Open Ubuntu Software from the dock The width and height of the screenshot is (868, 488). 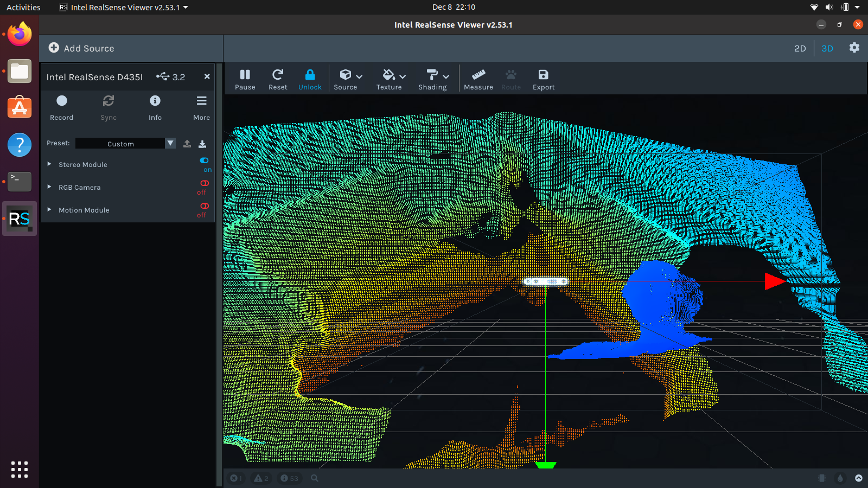[x=20, y=108]
